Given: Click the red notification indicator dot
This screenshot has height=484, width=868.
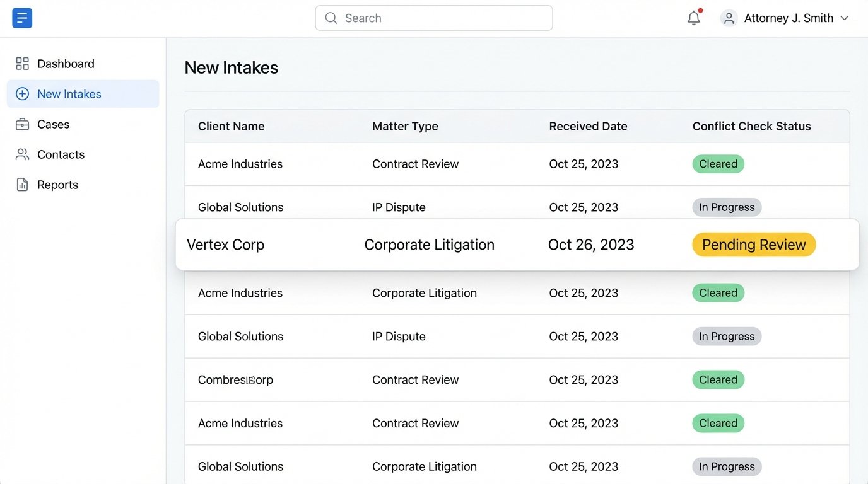Looking at the screenshot, I should (x=700, y=10).
